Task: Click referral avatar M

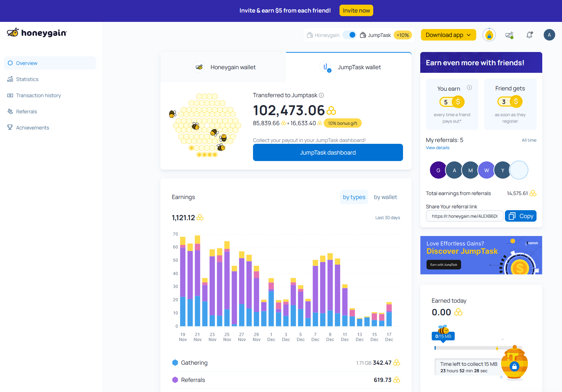Action: 470,170
